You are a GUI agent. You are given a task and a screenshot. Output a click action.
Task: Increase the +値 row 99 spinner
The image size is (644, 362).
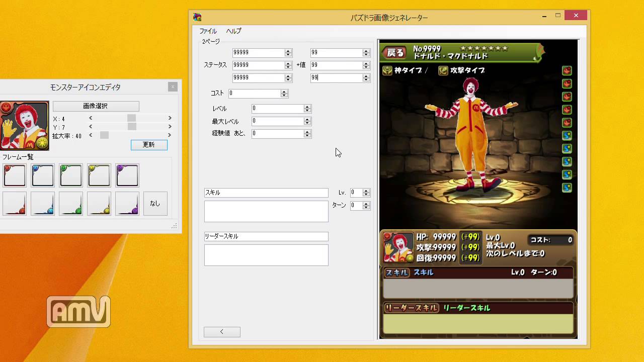click(366, 63)
